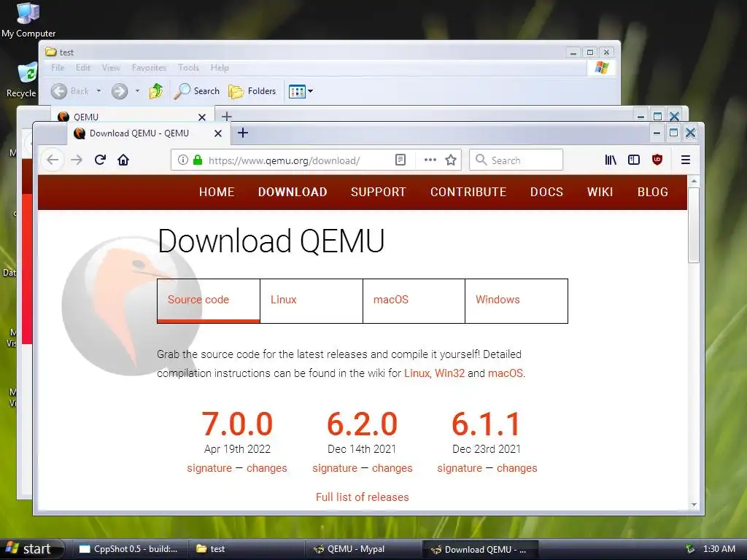This screenshot has height=560, width=747.
Task: Go to DOWNLOAD in site navigation
Action: click(293, 192)
